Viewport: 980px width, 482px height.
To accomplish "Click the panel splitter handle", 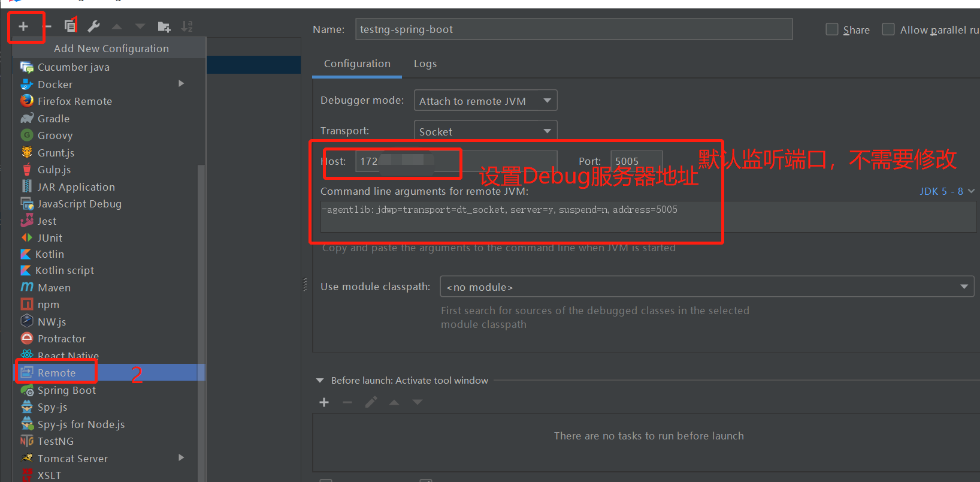I will pos(306,285).
